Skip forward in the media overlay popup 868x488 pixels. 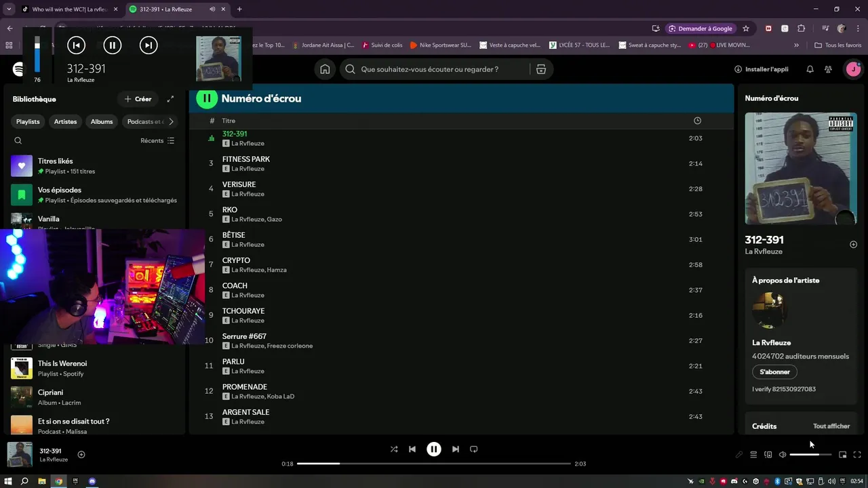(149, 45)
